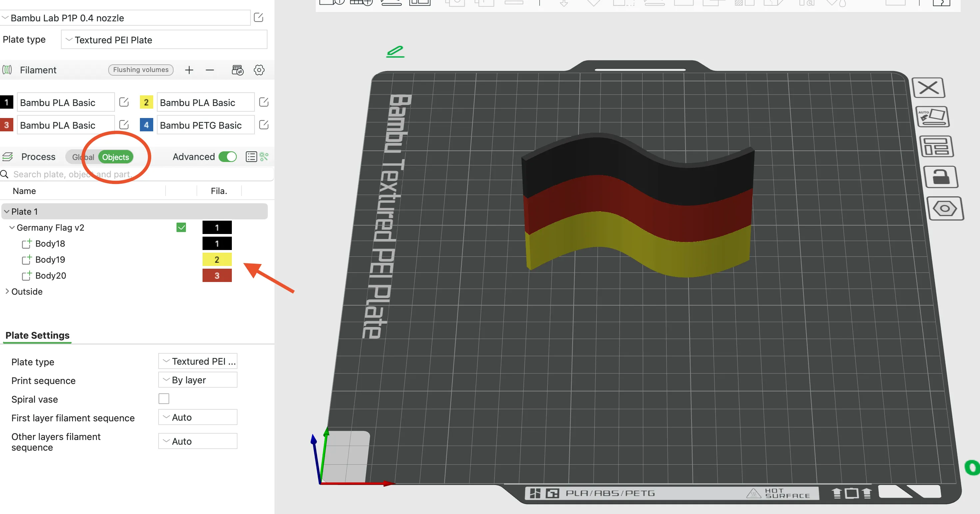Viewport: 980px width, 514px height.
Task: Change Body18 filament assignment
Action: pyautogui.click(x=217, y=244)
